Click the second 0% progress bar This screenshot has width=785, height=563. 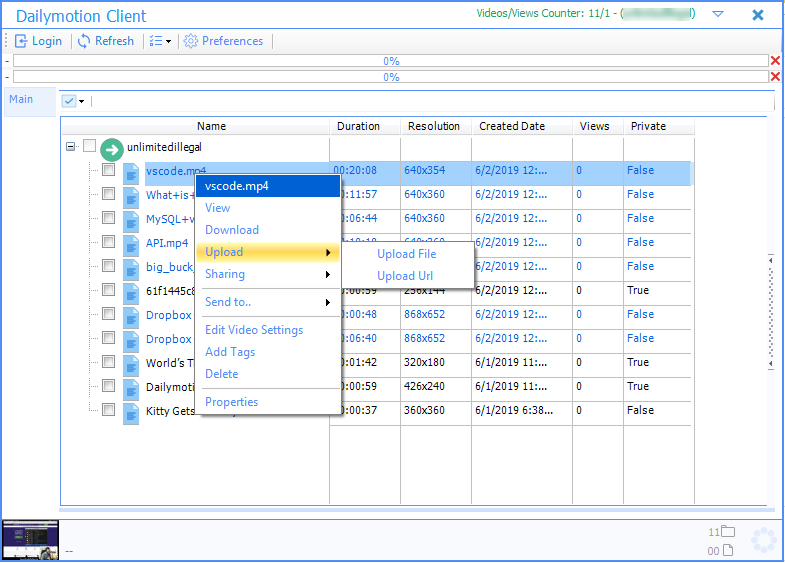click(x=391, y=77)
